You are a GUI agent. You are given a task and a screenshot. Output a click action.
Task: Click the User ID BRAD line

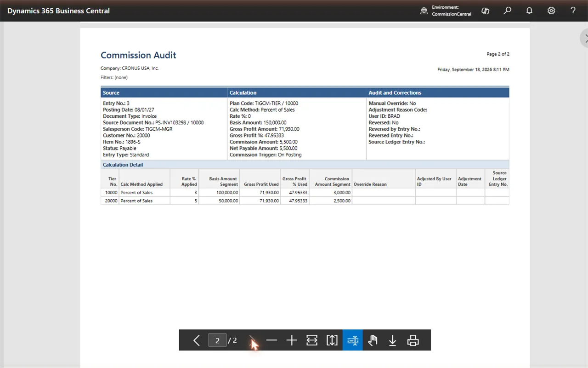384,116
